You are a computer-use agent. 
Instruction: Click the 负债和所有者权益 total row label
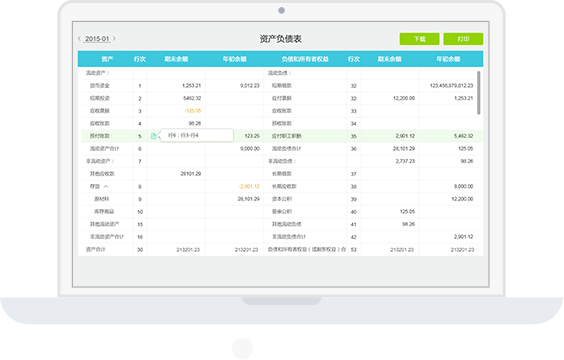click(x=307, y=249)
